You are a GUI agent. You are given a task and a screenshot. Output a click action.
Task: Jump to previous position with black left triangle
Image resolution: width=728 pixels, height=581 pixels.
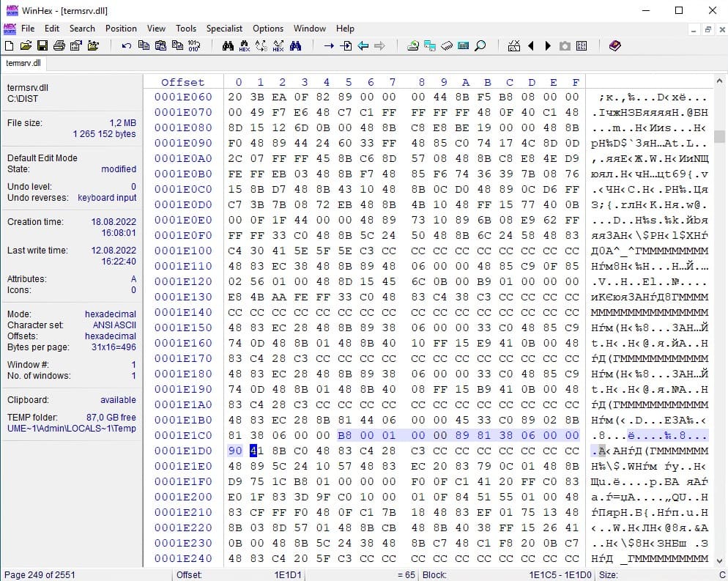pos(531,45)
